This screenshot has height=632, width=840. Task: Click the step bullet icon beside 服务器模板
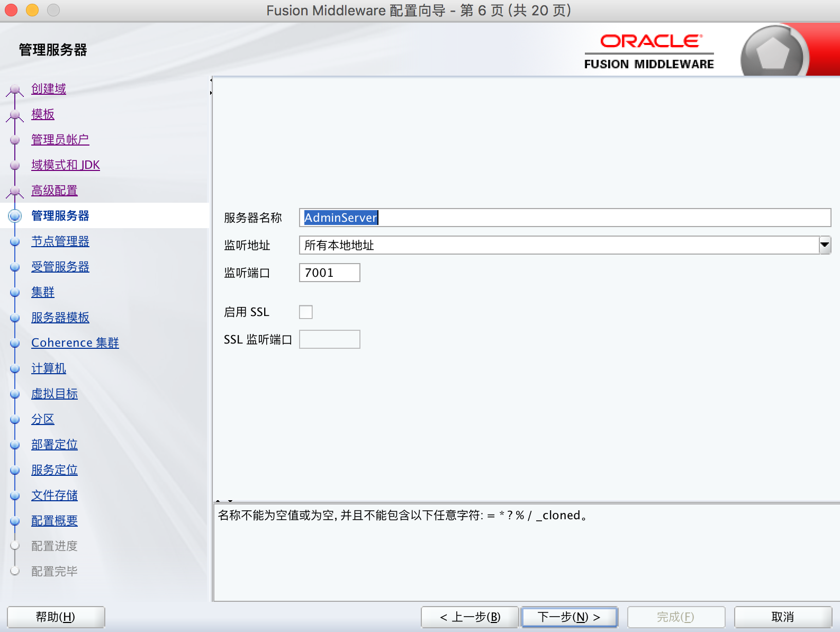[x=15, y=318]
